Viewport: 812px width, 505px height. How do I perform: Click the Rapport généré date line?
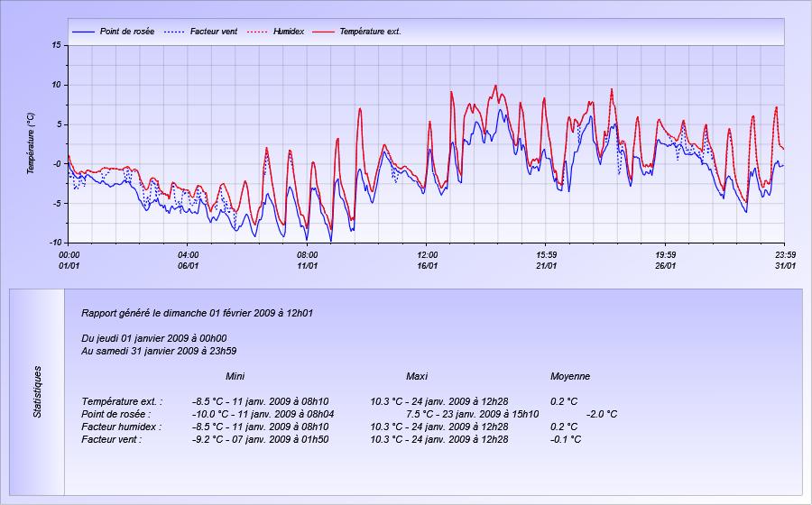click(x=197, y=313)
